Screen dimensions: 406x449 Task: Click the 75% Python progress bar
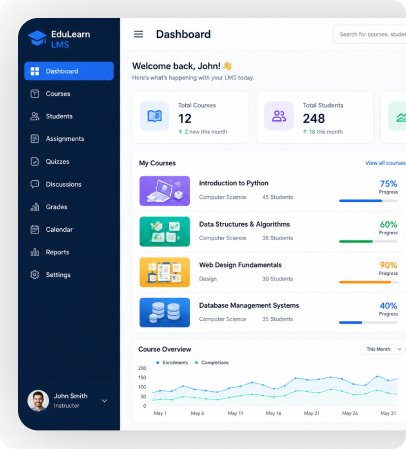pyautogui.click(x=368, y=201)
